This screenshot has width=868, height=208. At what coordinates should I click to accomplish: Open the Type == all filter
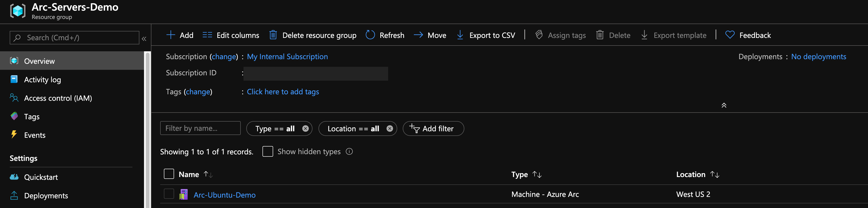tap(275, 128)
